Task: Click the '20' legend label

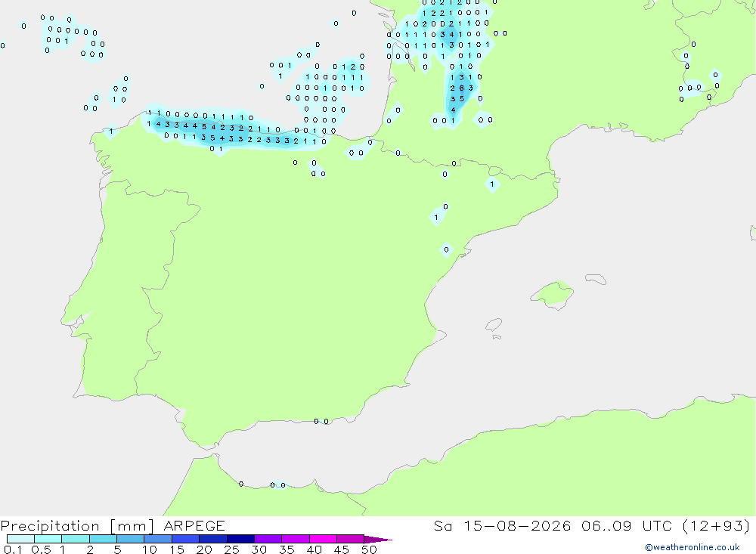Action: pos(204,549)
